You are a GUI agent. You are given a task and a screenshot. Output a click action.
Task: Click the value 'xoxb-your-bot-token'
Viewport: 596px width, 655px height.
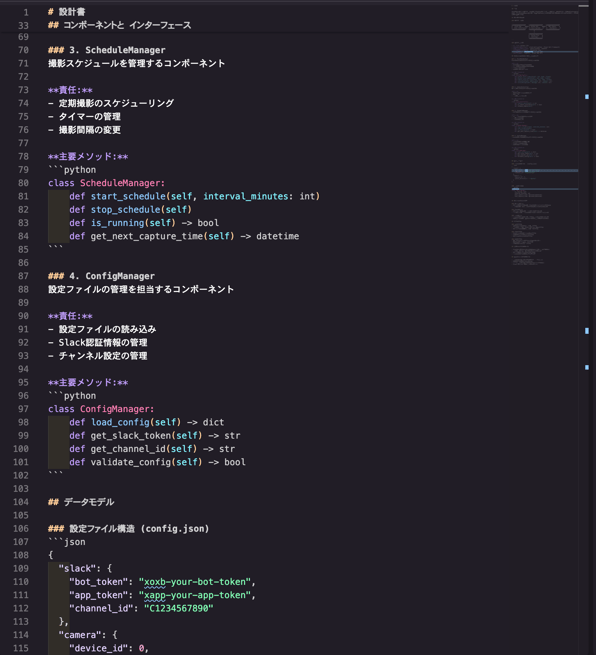point(195,582)
